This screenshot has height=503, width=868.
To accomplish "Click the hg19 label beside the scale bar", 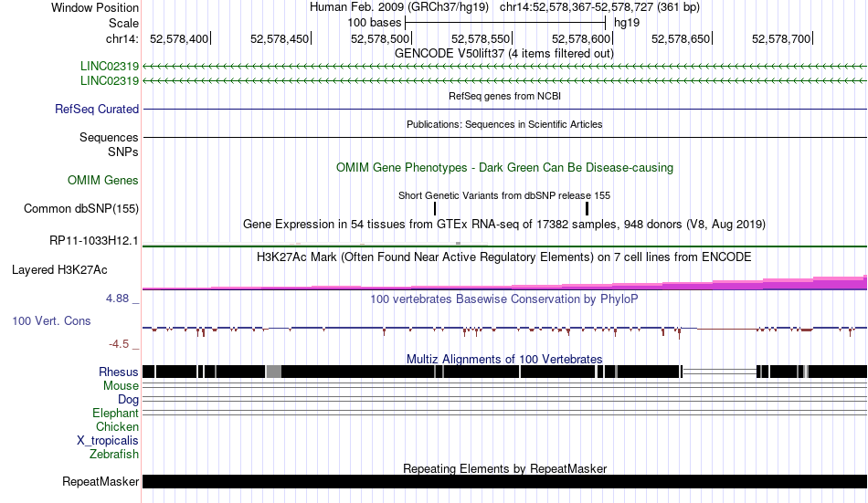I will pos(627,23).
